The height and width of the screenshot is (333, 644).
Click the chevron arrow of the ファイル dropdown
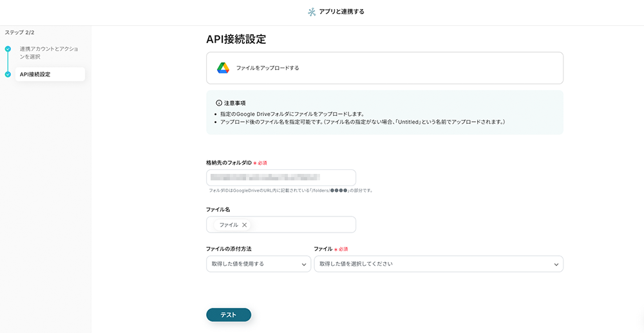tap(556, 265)
